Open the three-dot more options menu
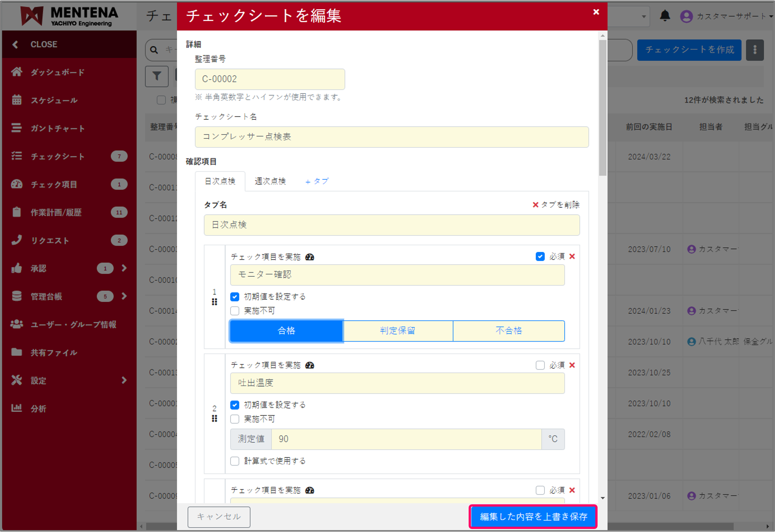Viewport: 775px width, 532px height. (755, 50)
